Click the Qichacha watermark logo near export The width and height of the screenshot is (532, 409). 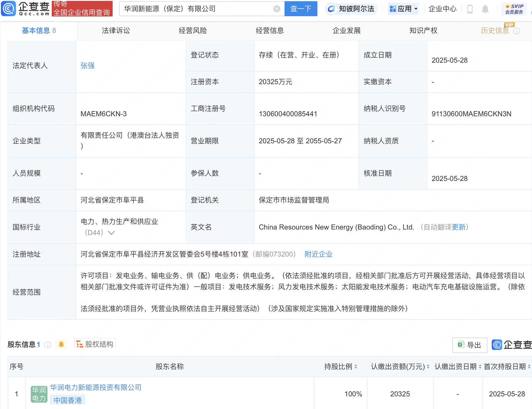pos(512,345)
